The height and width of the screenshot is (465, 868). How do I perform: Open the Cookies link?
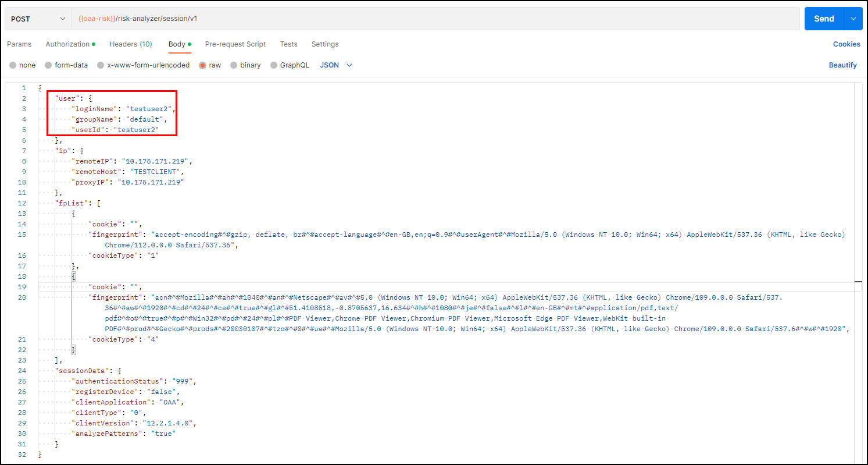point(846,44)
